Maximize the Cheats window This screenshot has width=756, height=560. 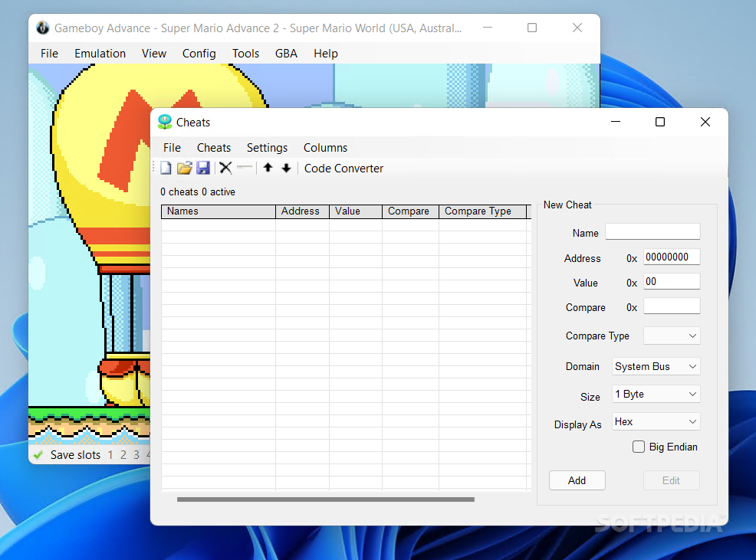click(660, 122)
